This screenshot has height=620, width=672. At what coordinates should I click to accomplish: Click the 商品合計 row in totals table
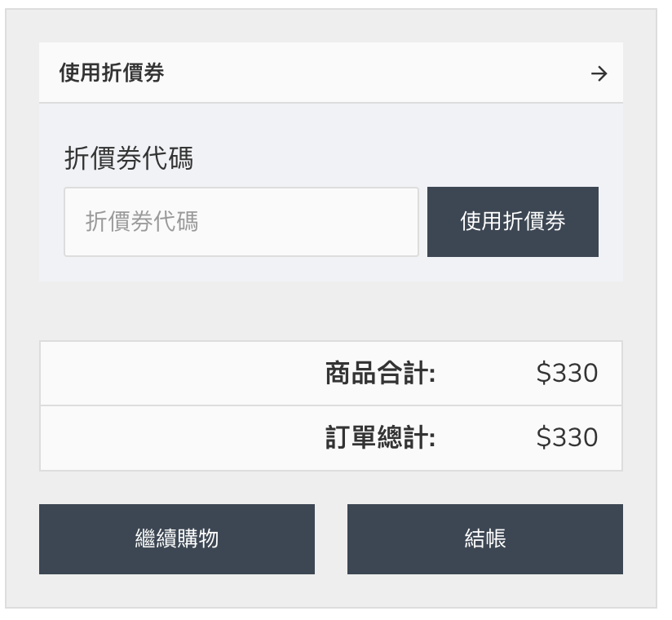(331, 373)
